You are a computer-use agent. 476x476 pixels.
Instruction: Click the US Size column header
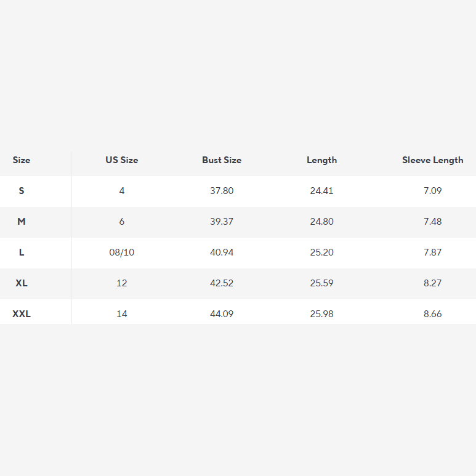pos(122,160)
